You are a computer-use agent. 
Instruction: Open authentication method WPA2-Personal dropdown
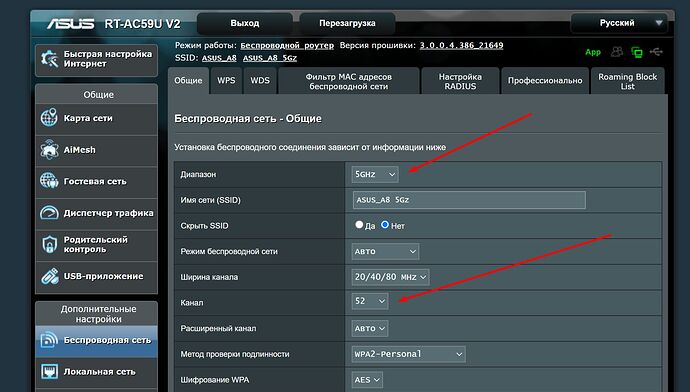tap(408, 354)
